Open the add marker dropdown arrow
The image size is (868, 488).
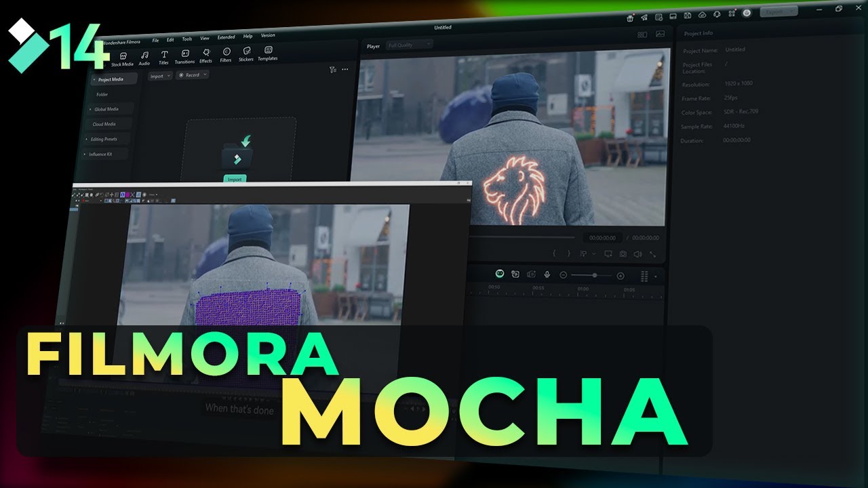[x=595, y=254]
